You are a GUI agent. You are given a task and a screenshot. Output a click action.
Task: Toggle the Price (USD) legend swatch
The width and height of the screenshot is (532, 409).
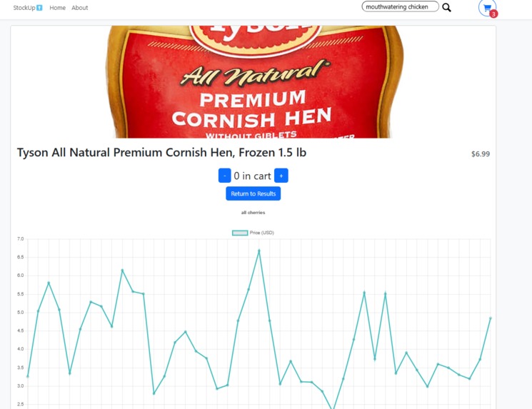point(240,233)
